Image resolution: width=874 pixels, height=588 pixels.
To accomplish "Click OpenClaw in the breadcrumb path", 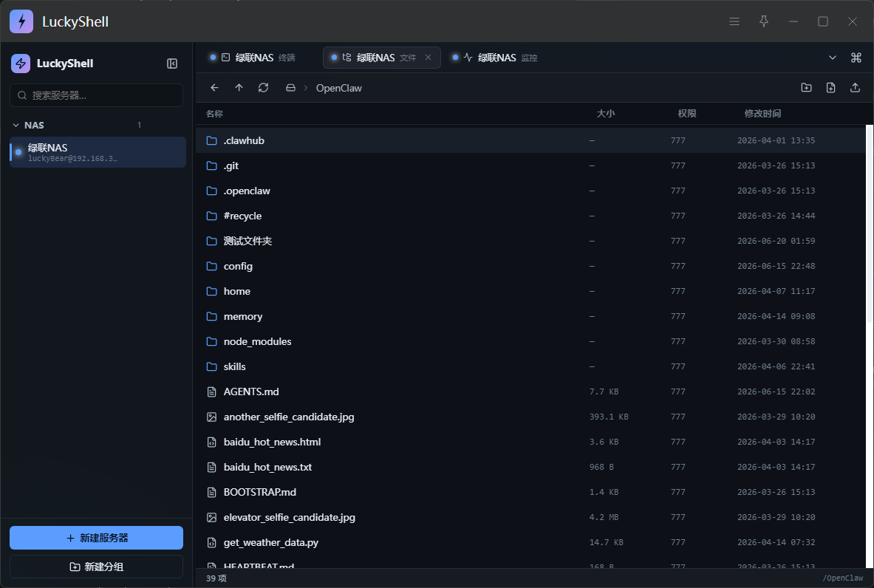I will point(339,88).
